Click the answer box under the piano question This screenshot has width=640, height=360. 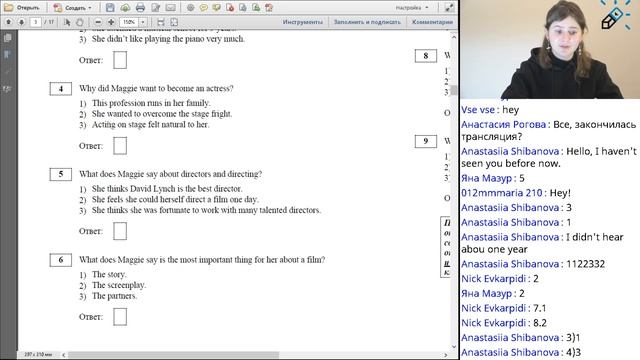[x=120, y=60]
